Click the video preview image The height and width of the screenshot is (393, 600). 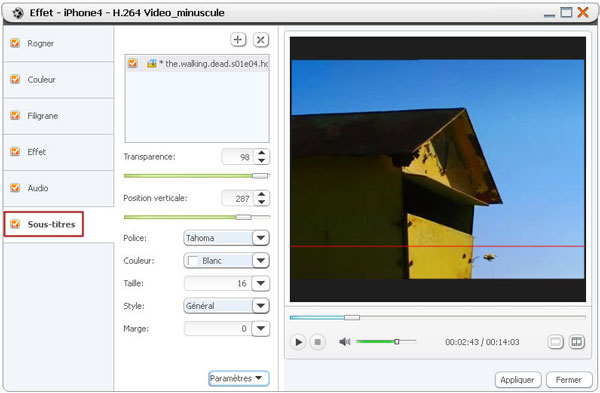[x=438, y=169]
